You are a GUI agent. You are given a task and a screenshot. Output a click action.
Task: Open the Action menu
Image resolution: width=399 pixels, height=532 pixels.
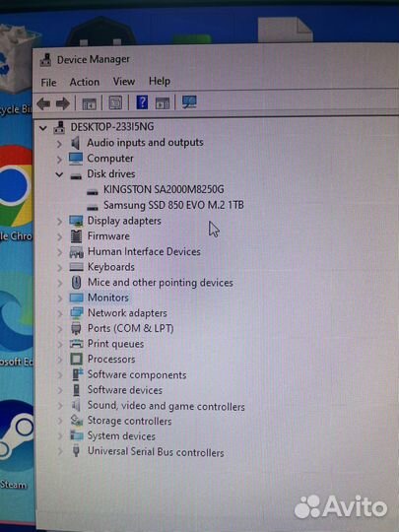point(85,82)
